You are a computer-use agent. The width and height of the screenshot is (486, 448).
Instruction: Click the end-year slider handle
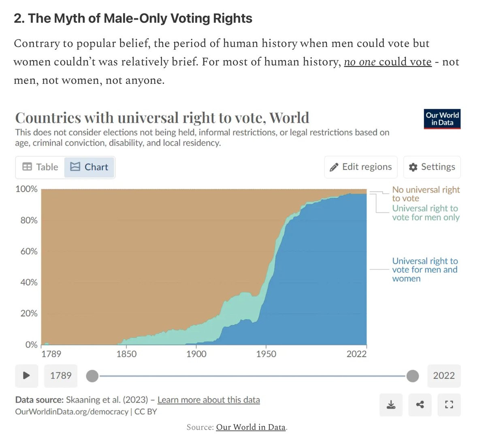pos(412,376)
